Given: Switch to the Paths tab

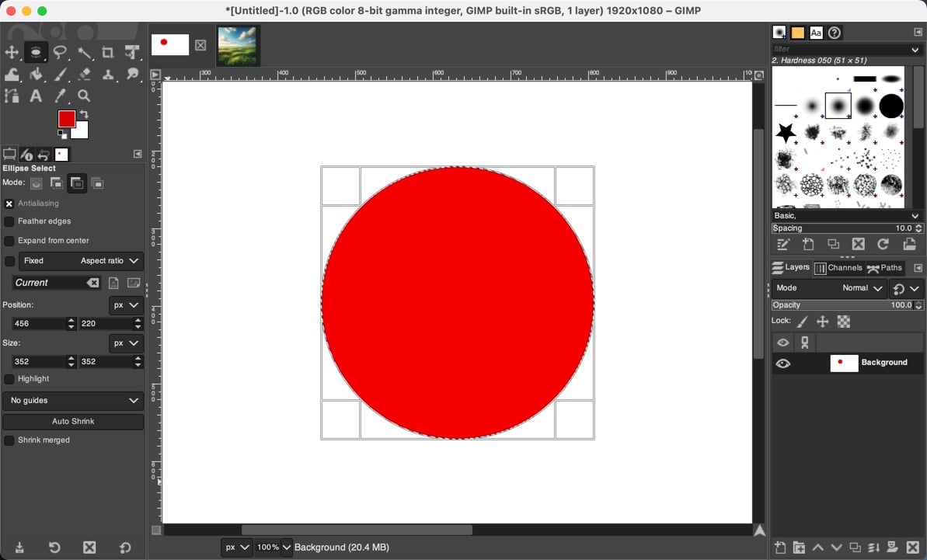Looking at the screenshot, I should click(884, 268).
